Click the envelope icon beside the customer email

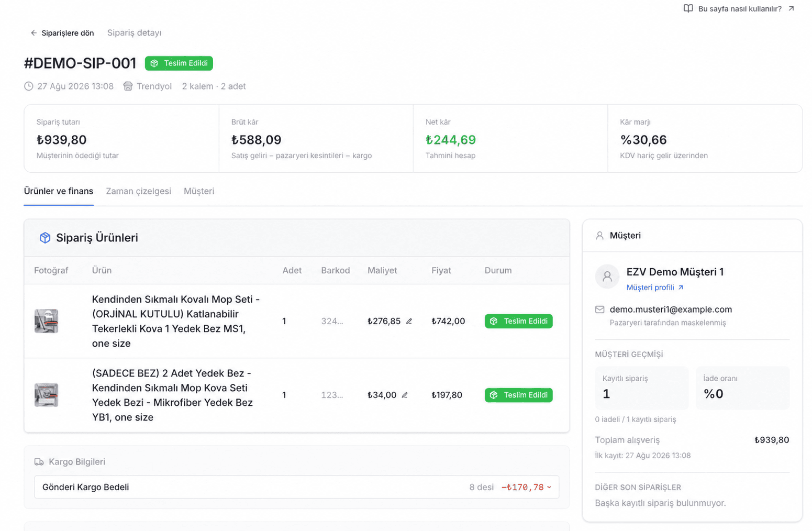click(600, 309)
